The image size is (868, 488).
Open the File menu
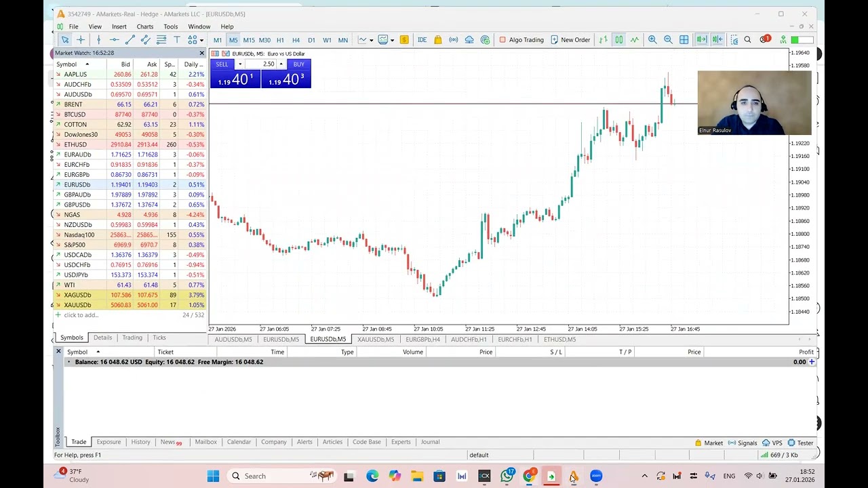pyautogui.click(x=73, y=27)
